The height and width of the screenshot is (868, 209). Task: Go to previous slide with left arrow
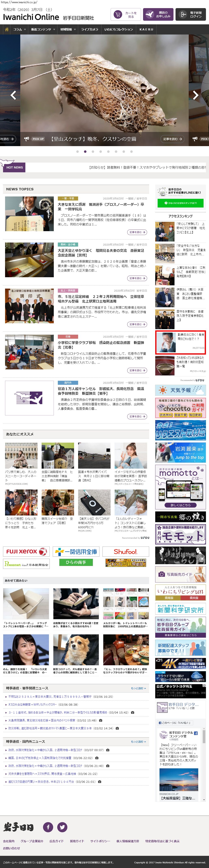pyautogui.click(x=13, y=95)
